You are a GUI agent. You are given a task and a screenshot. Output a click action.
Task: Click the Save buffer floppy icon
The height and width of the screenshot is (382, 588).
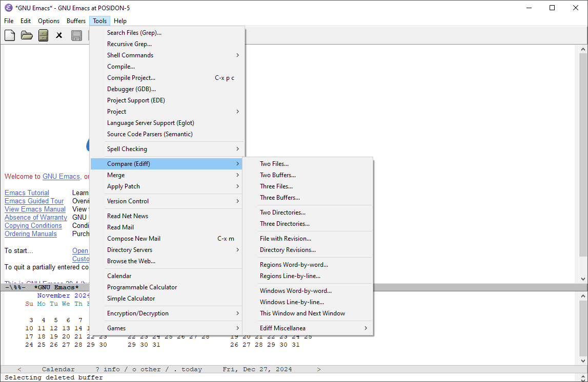point(76,35)
